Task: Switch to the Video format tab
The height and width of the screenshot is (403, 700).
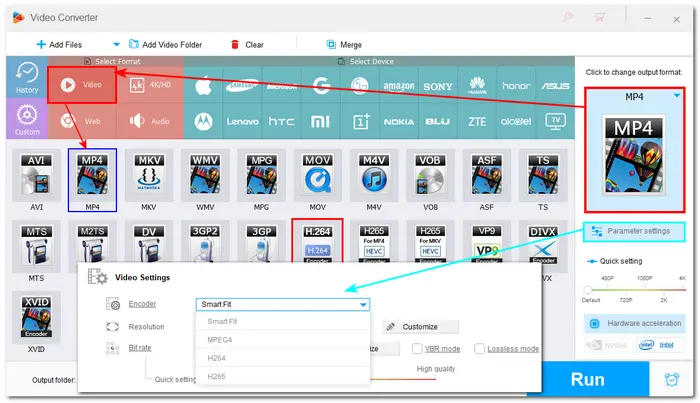Action: tap(82, 85)
